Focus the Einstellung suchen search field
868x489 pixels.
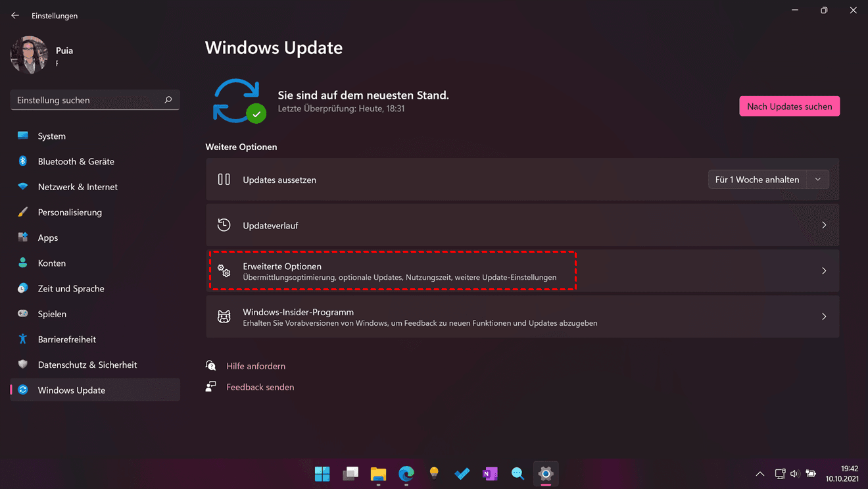(x=95, y=100)
